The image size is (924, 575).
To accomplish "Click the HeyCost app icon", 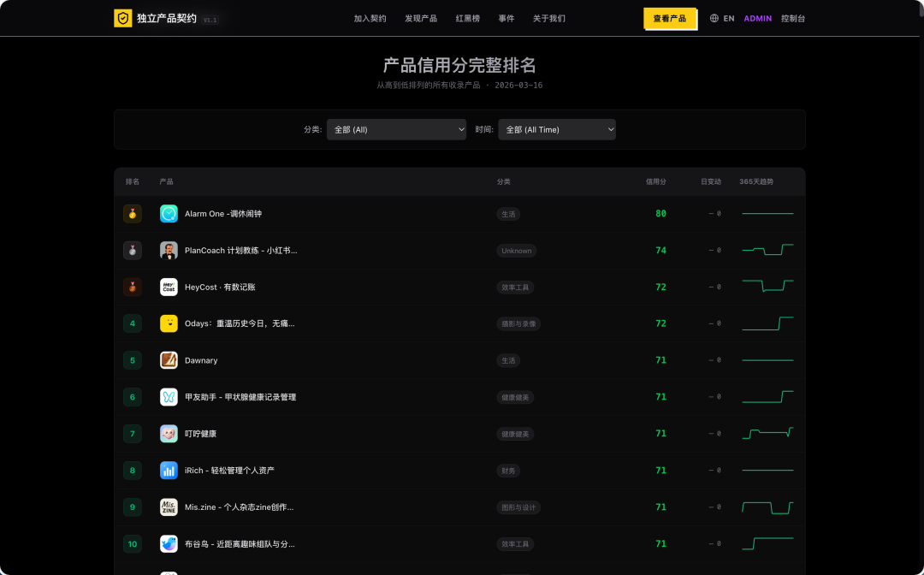I will (169, 287).
